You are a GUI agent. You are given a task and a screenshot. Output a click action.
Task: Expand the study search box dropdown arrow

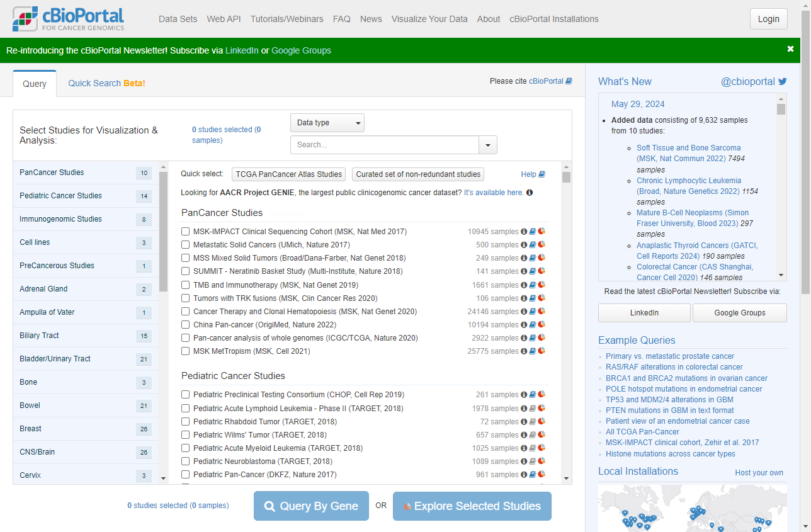pyautogui.click(x=488, y=145)
